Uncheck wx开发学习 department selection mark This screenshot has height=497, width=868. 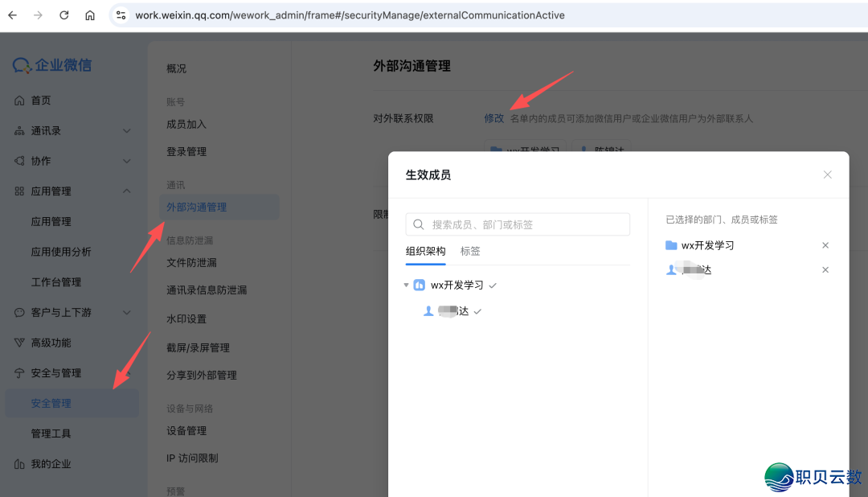(492, 285)
